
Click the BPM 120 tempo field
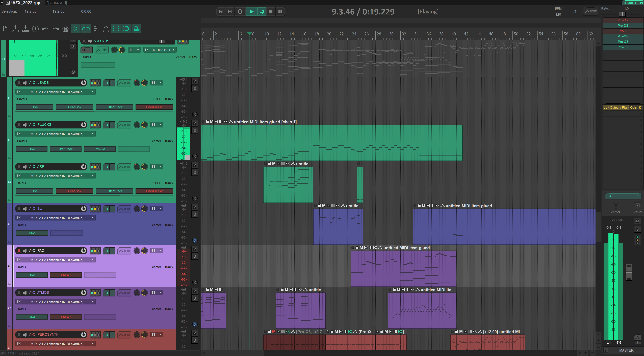click(x=558, y=14)
